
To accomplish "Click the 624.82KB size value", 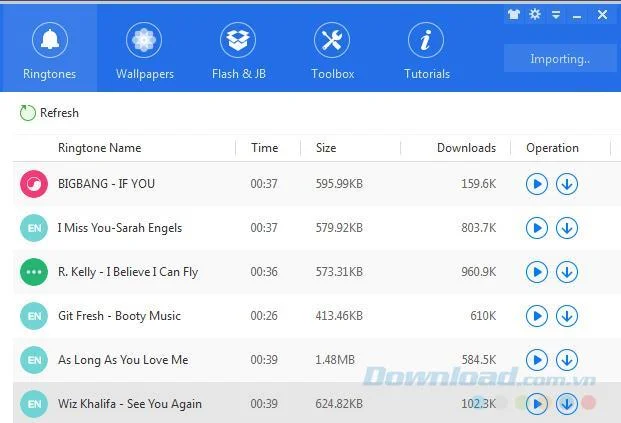I will pos(339,404).
